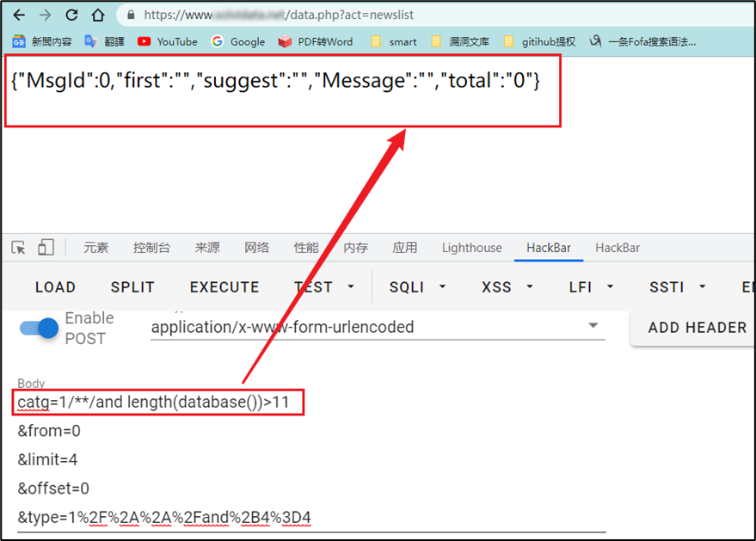756x541 pixels.
Task: Click the LOAD button in HackBar
Action: (x=55, y=287)
